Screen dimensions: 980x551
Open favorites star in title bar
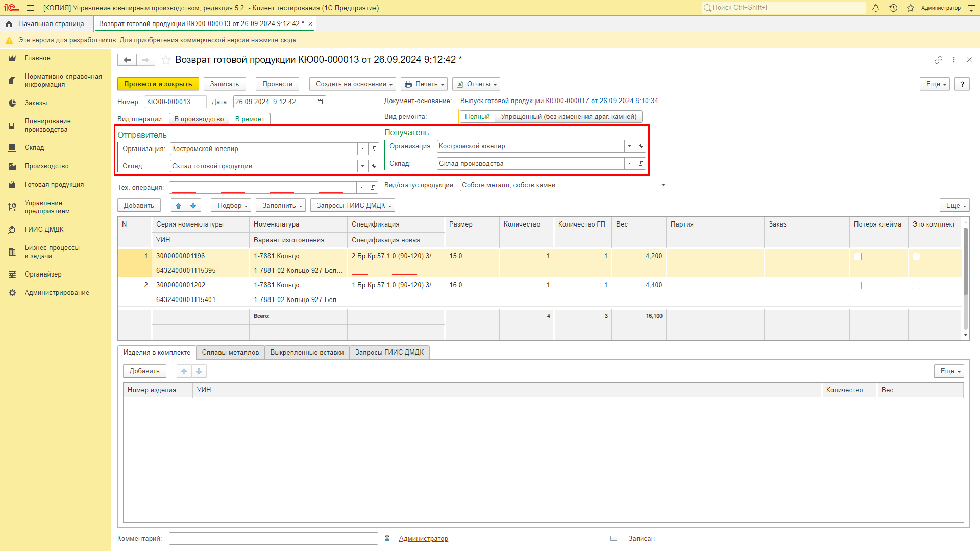911,8
